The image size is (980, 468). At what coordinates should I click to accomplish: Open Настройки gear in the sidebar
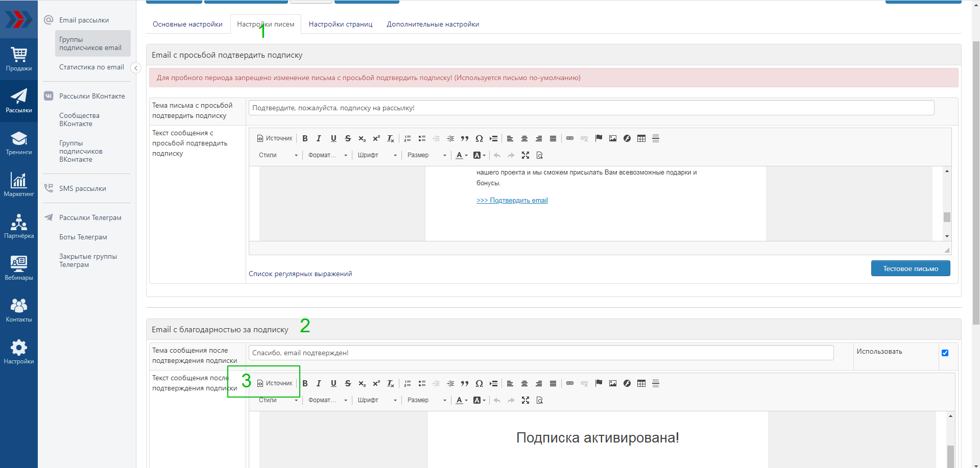[19, 352]
